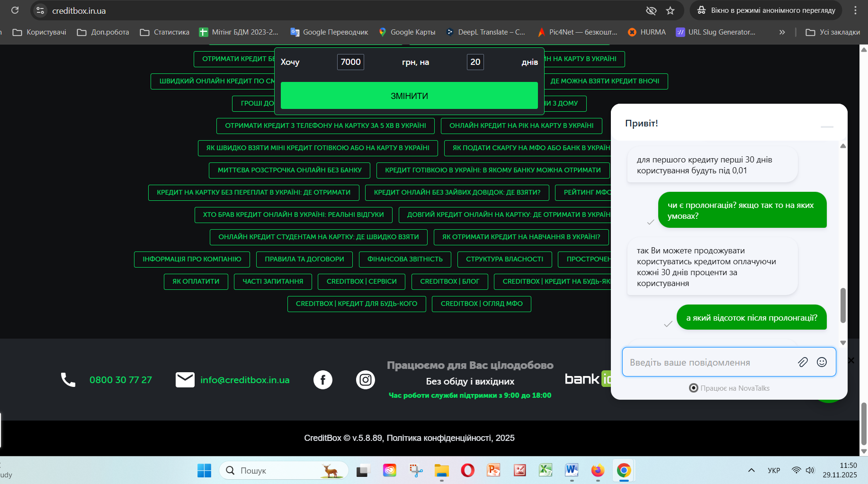Switch the УКР keyboard language
868x484 pixels.
(774, 470)
